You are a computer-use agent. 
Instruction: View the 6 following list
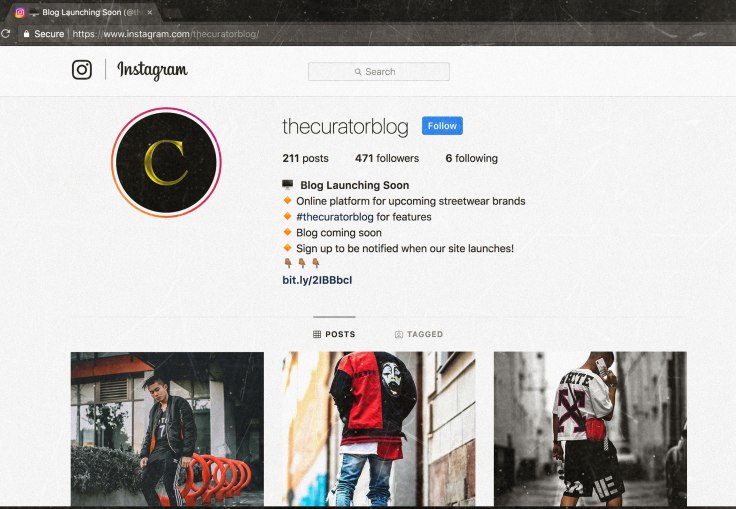click(x=471, y=158)
